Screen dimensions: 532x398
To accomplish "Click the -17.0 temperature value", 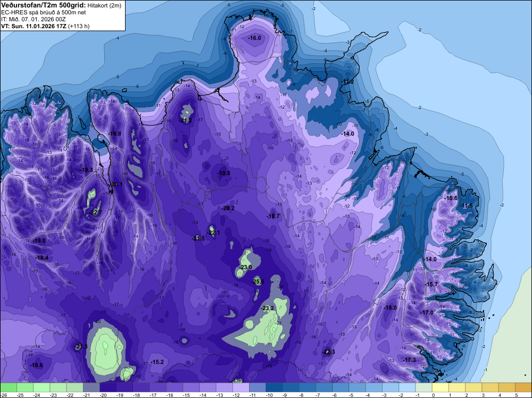I will pos(427,312).
